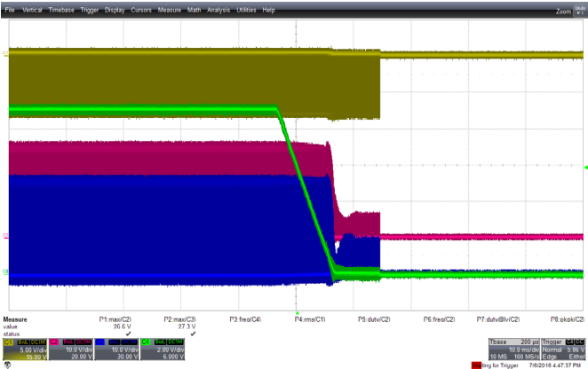Open the Analysis menu

(219, 10)
